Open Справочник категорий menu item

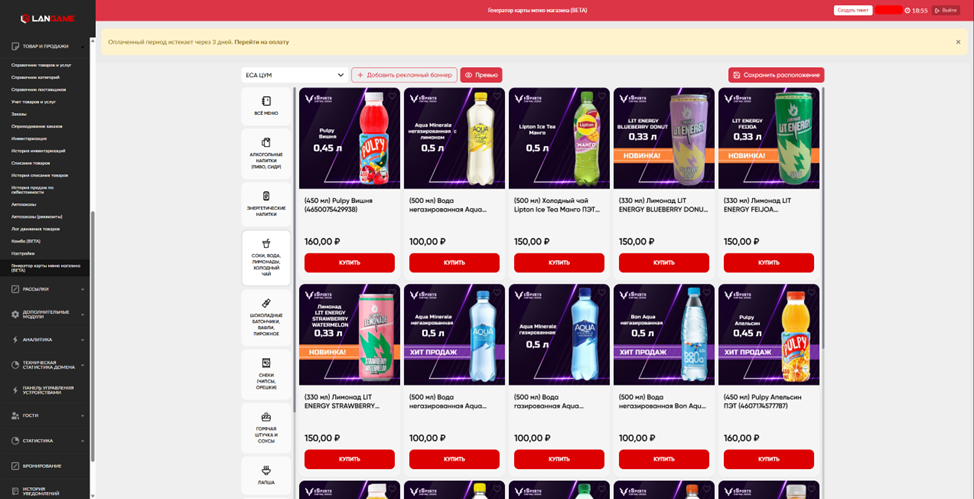point(35,77)
